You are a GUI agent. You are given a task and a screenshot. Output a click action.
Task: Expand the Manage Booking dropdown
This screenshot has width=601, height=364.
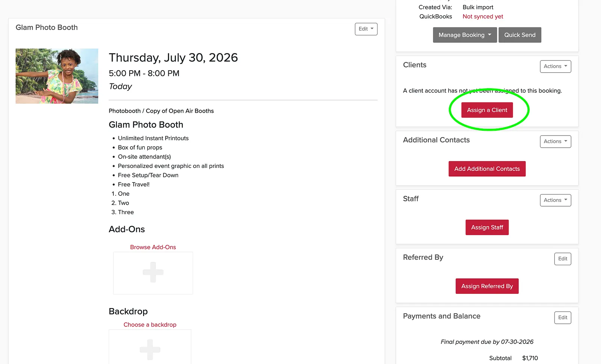click(465, 35)
